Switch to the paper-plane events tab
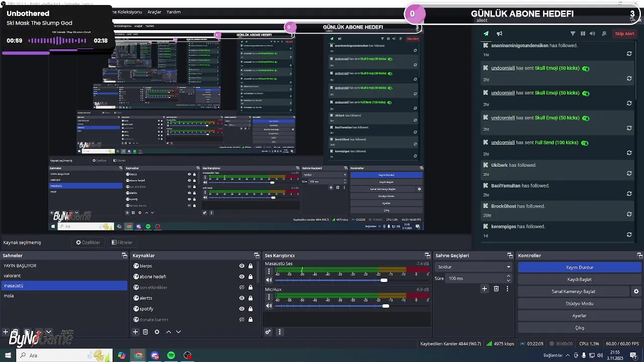Viewport: 644px width, 362px height. point(486,34)
